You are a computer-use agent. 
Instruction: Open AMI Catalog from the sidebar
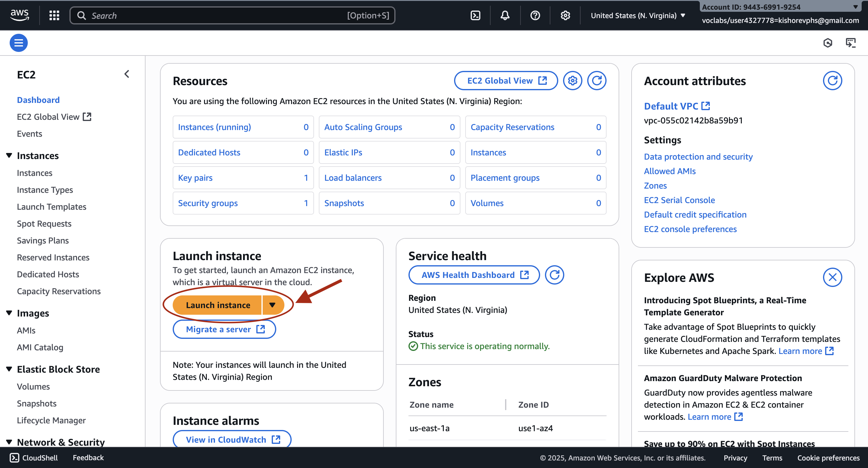point(40,347)
